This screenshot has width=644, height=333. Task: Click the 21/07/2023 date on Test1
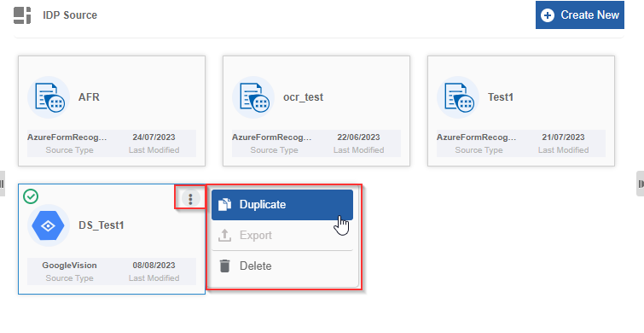click(563, 137)
